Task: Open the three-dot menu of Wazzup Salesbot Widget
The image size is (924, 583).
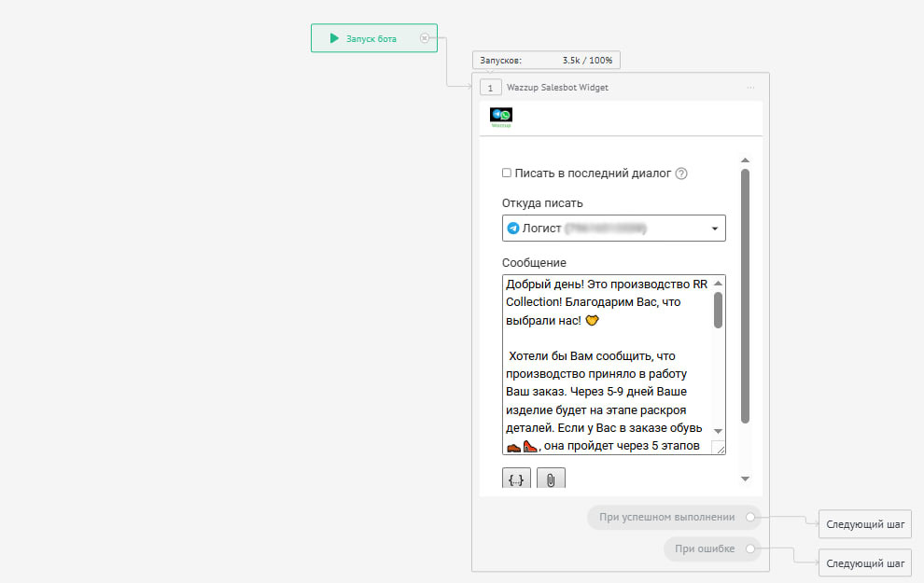Action: click(750, 88)
